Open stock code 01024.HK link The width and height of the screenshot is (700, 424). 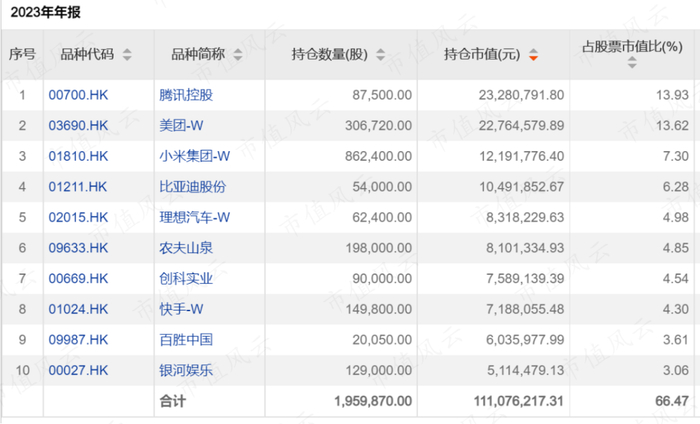point(78,309)
